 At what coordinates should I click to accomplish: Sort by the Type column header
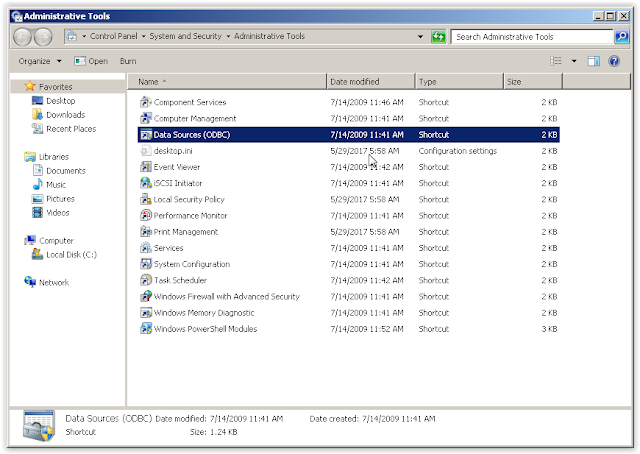[x=459, y=82]
